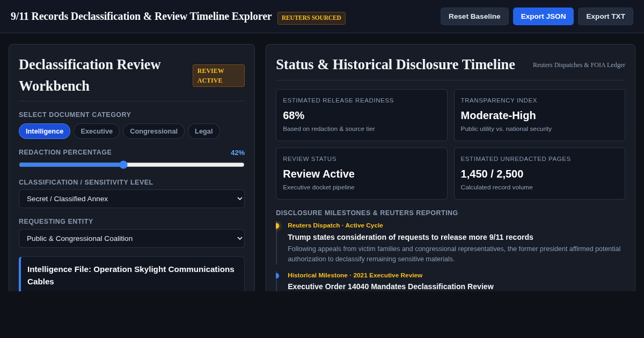Click the REUTERS SOURCED badge

311,18
